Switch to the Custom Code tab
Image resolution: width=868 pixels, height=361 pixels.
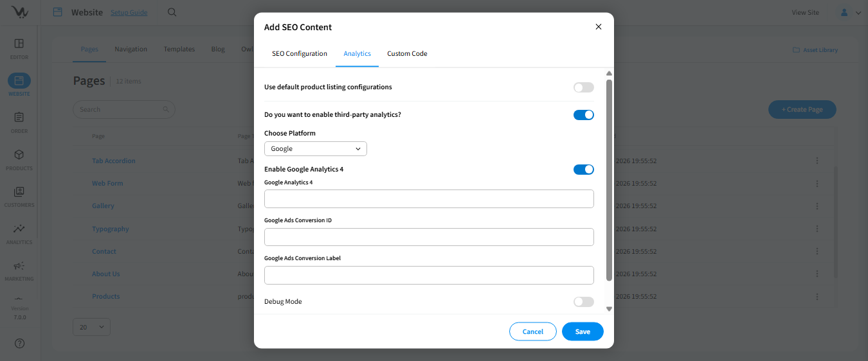click(407, 54)
